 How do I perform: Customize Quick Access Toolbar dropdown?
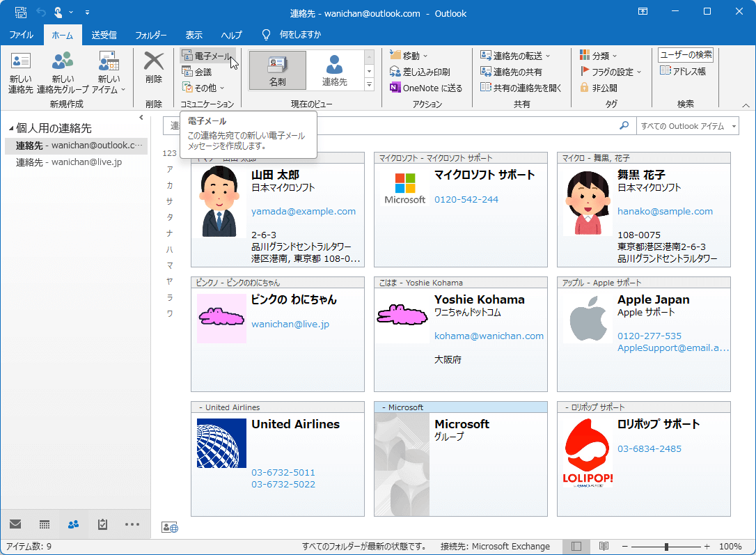[87, 13]
